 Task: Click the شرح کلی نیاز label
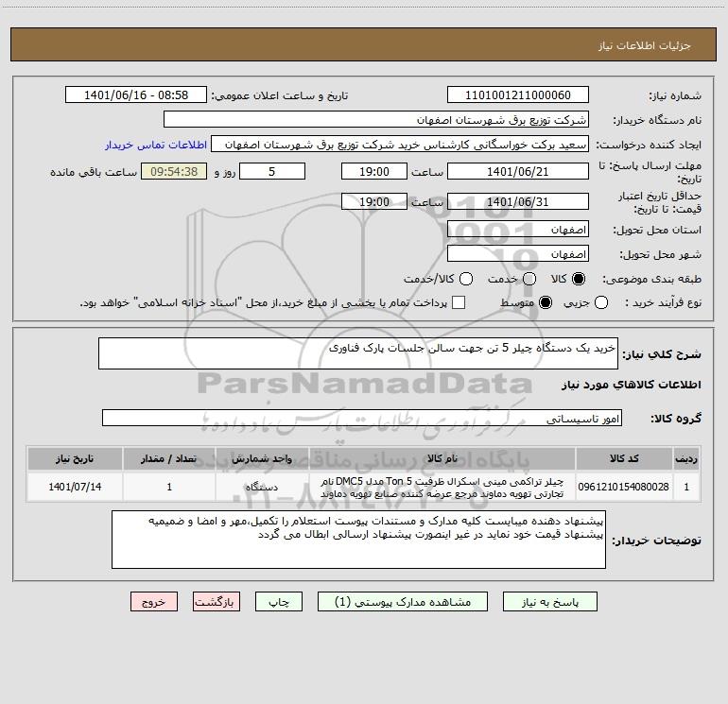(x=662, y=354)
